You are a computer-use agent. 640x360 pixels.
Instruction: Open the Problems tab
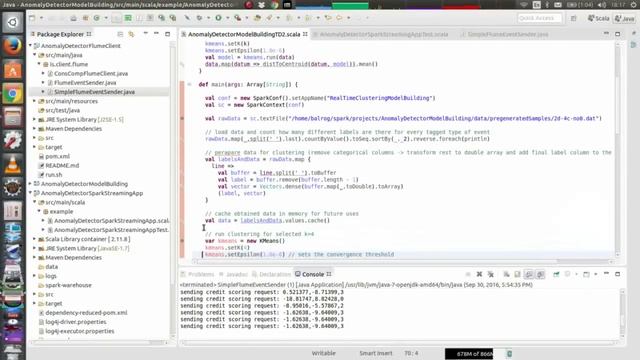point(198,274)
